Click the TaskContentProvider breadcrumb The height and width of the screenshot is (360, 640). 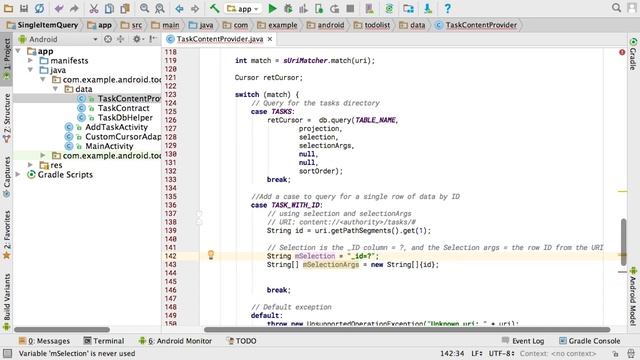pyautogui.click(x=476, y=25)
